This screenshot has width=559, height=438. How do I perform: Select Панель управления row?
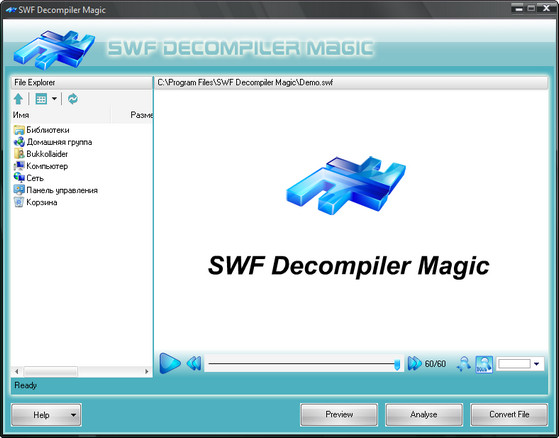tap(56, 190)
